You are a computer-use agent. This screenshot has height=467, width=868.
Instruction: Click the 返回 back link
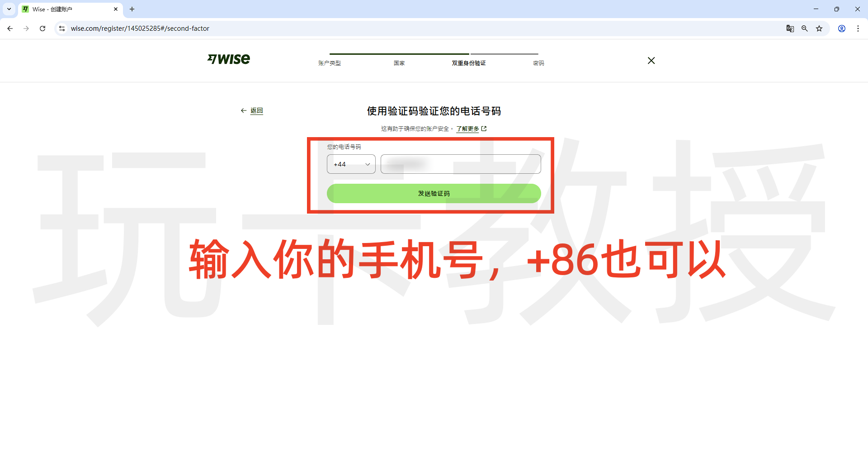pos(256,111)
